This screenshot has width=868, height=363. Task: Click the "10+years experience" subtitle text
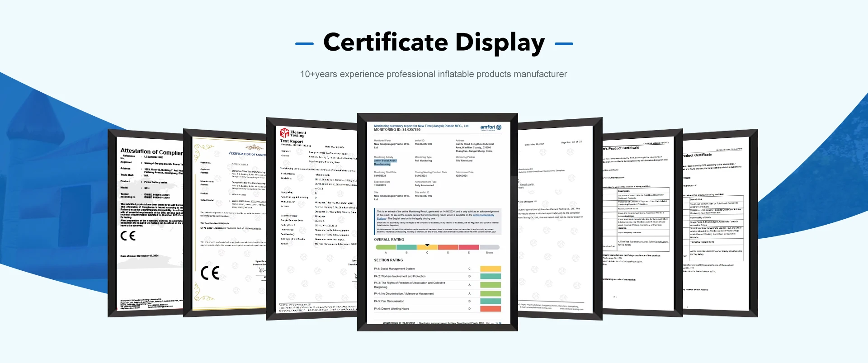(434, 74)
